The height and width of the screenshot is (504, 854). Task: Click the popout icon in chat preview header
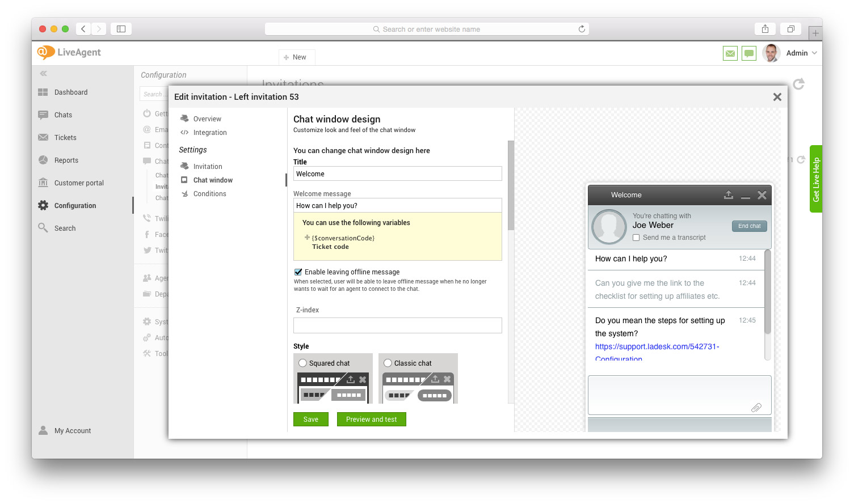729,195
